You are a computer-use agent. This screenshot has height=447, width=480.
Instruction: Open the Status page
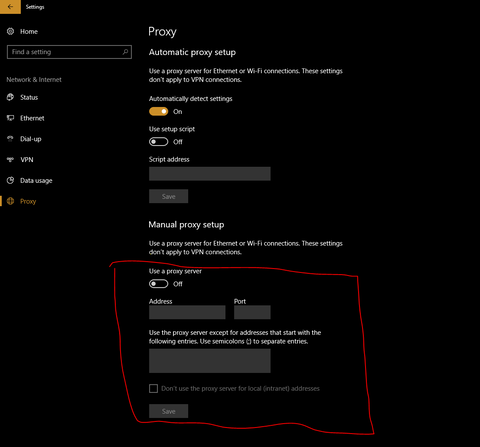(29, 97)
